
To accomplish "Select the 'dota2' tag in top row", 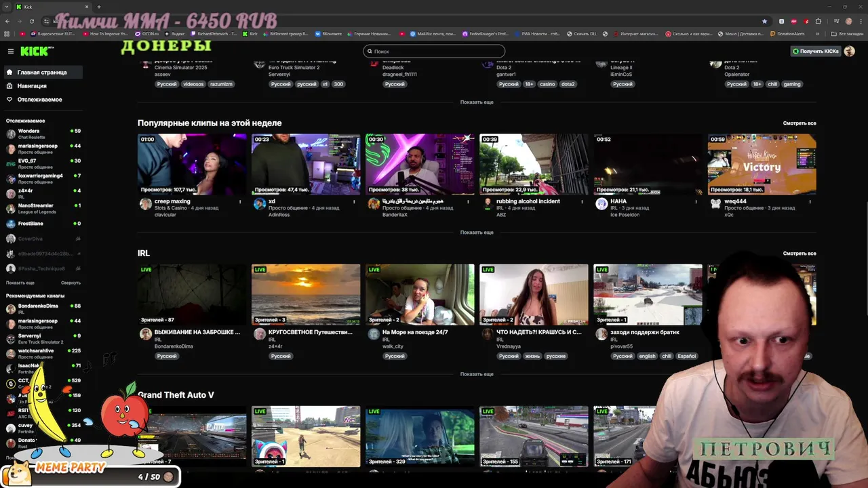I will point(568,84).
